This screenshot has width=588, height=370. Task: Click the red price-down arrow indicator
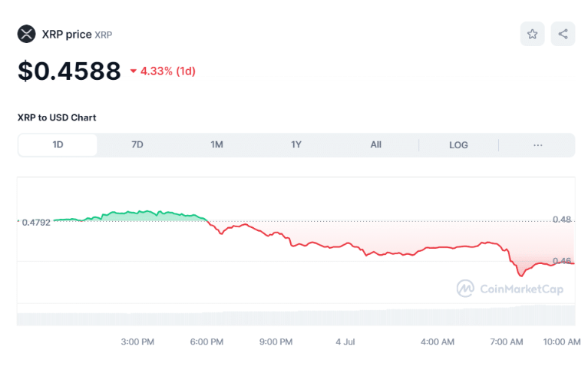click(133, 71)
